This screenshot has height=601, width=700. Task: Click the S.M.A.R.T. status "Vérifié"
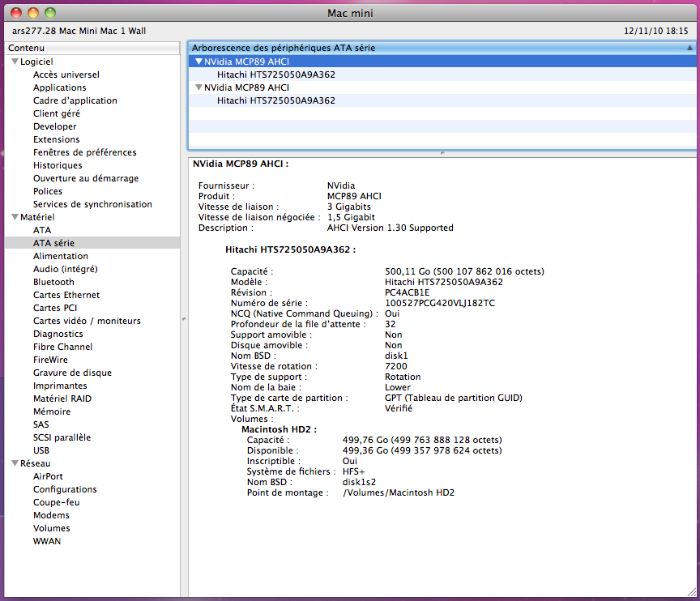(x=399, y=408)
